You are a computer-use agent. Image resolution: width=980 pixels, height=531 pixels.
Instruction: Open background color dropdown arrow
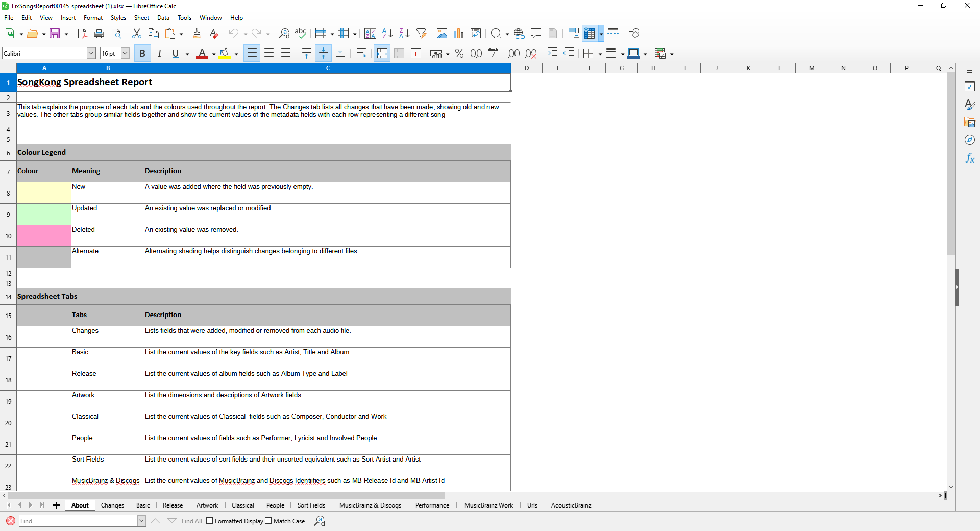coord(236,54)
